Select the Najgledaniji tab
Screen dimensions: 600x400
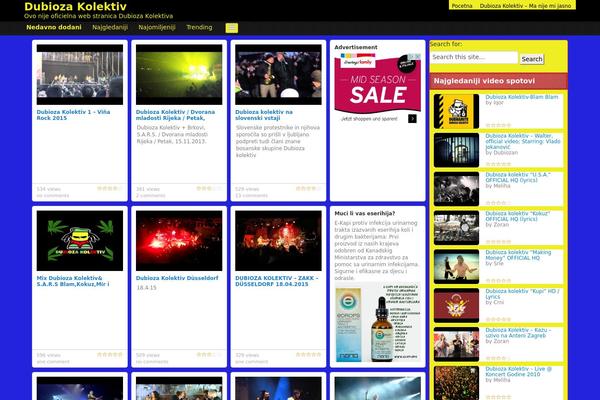point(110,27)
